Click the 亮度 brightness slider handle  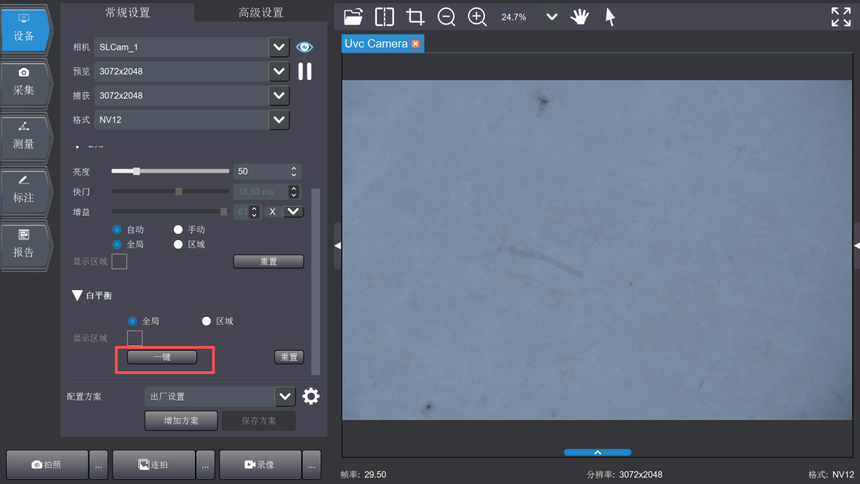(x=137, y=171)
